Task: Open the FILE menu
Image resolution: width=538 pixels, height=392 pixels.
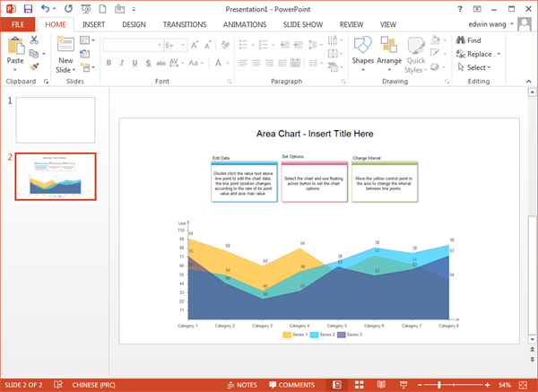Action: pos(18,24)
